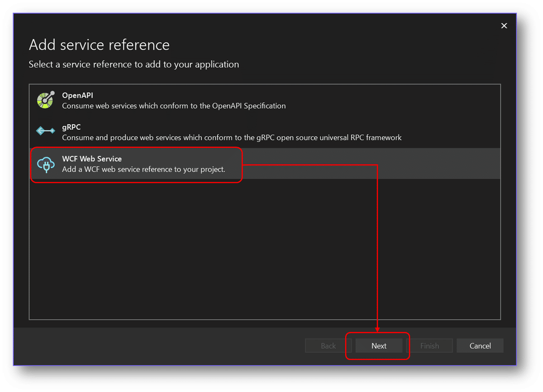543x392 pixels.
Task: Click the 'Select a service reference to add' subtitle
Action: tap(134, 64)
